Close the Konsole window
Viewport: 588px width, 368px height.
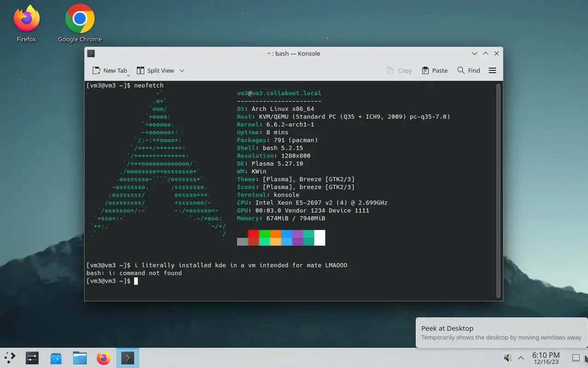(497, 53)
